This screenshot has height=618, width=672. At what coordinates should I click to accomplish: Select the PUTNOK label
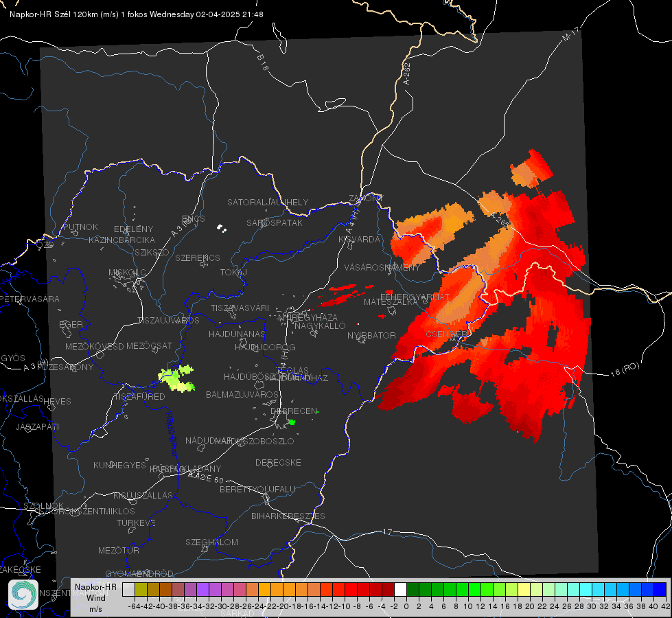pyautogui.click(x=80, y=227)
